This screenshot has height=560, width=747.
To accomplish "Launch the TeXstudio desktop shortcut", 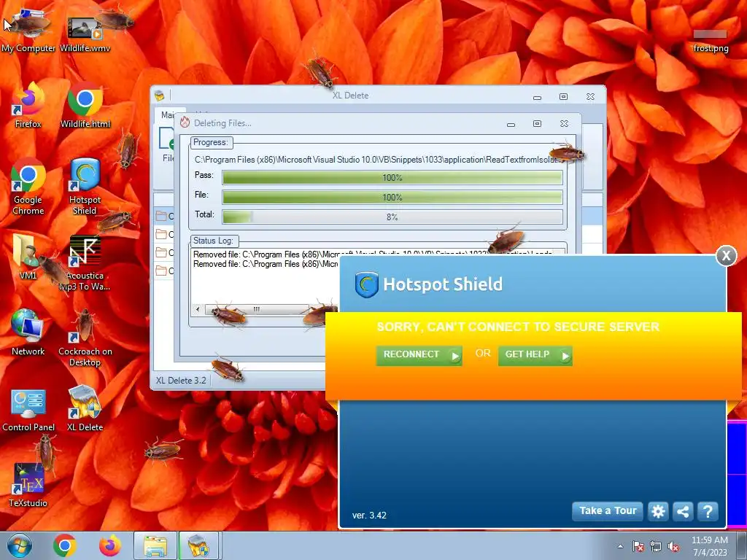I will click(28, 485).
